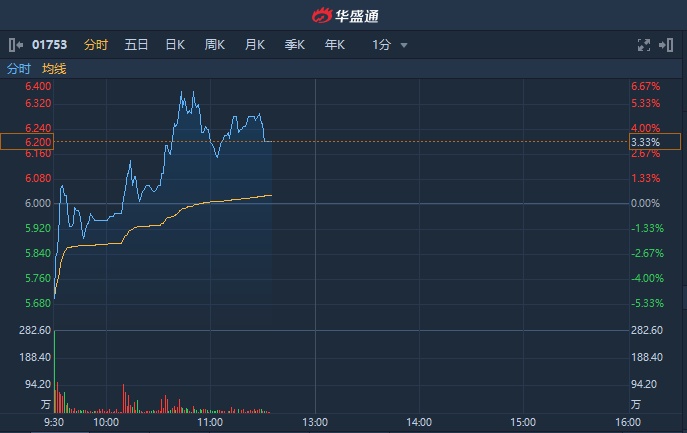Click the 13:00 time axis marker
687x433 pixels.
316,422
